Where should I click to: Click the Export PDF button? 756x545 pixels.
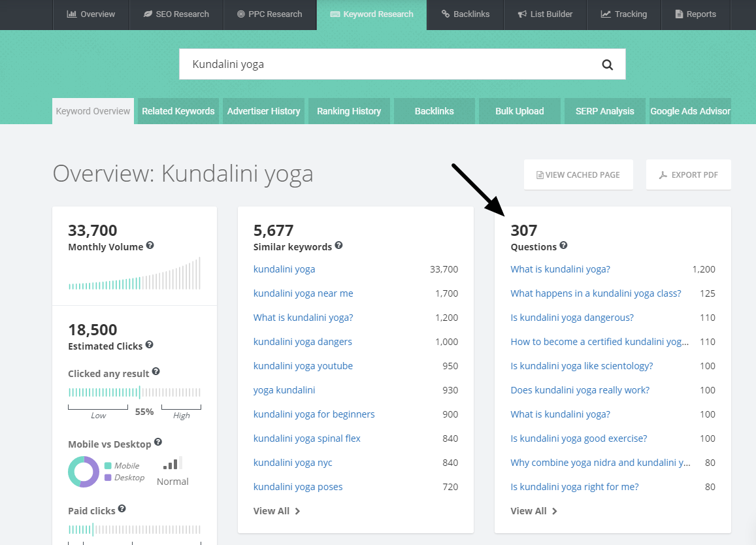689,174
